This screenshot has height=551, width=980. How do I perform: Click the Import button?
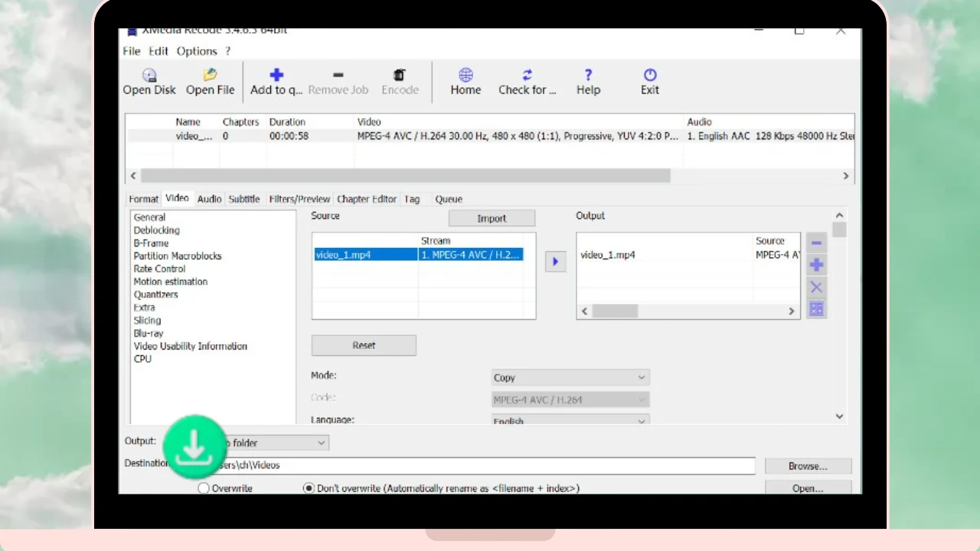coord(492,218)
